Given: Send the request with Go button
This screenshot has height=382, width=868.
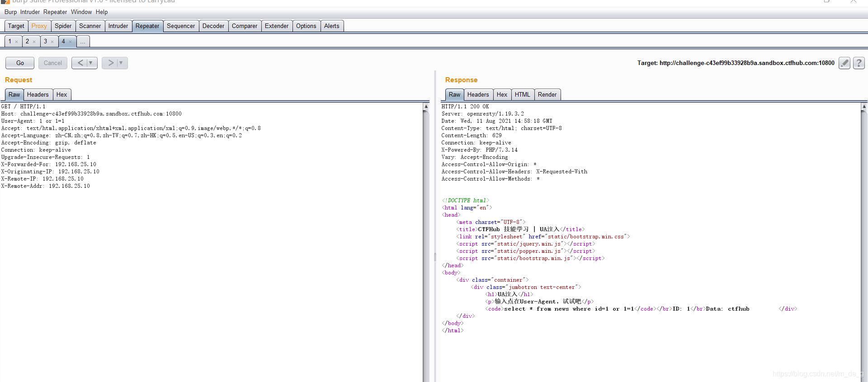Looking at the screenshot, I should pos(20,63).
